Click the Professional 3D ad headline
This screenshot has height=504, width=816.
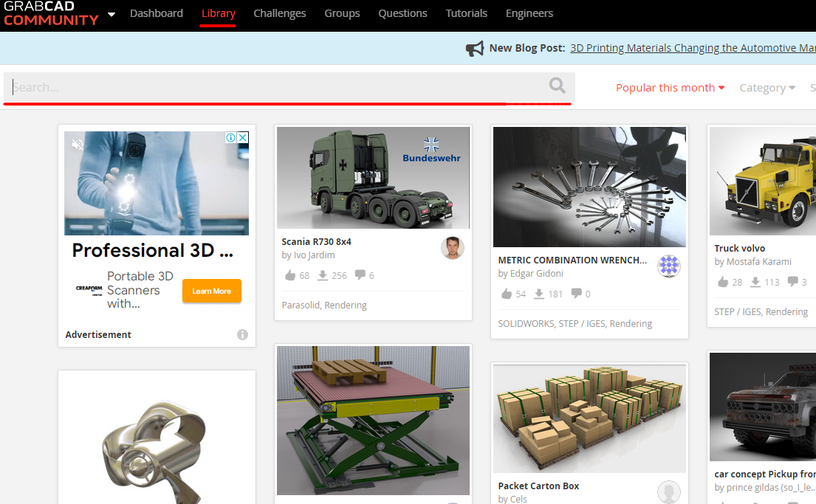coord(152,250)
